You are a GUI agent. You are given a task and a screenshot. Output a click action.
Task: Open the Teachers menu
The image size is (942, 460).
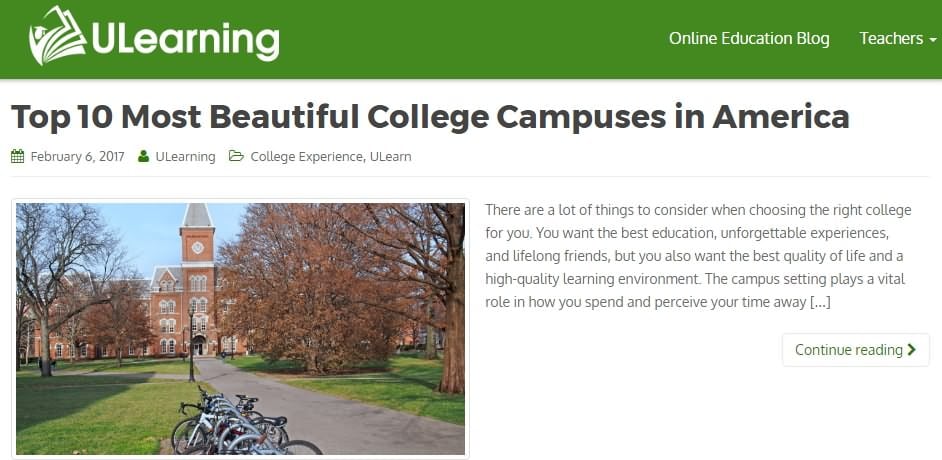890,38
